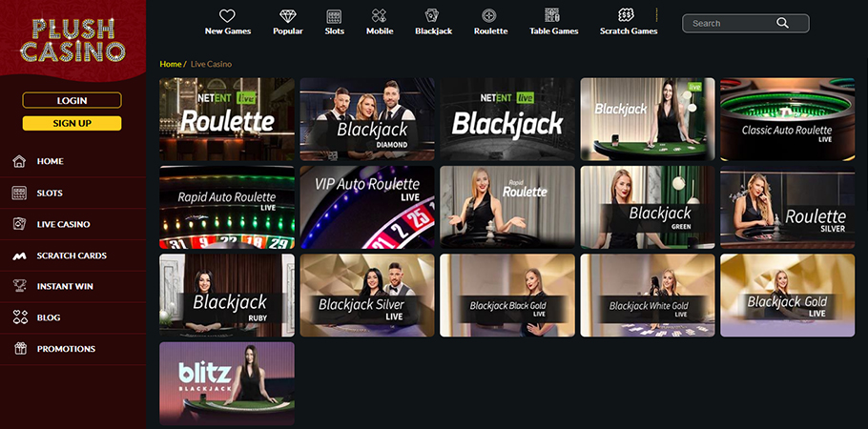Open the Blackjack cards icon in top bar
Image resolution: width=868 pixels, height=429 pixels.
coord(433,16)
